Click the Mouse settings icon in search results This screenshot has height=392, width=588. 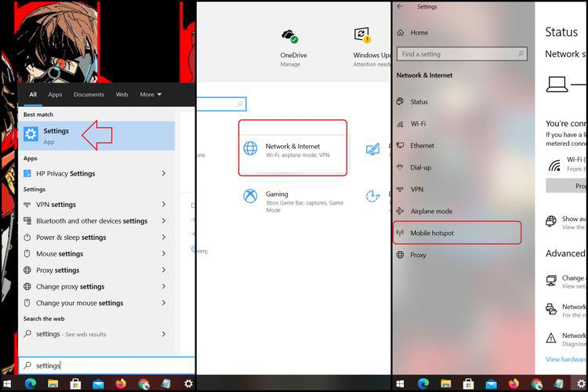click(x=27, y=253)
